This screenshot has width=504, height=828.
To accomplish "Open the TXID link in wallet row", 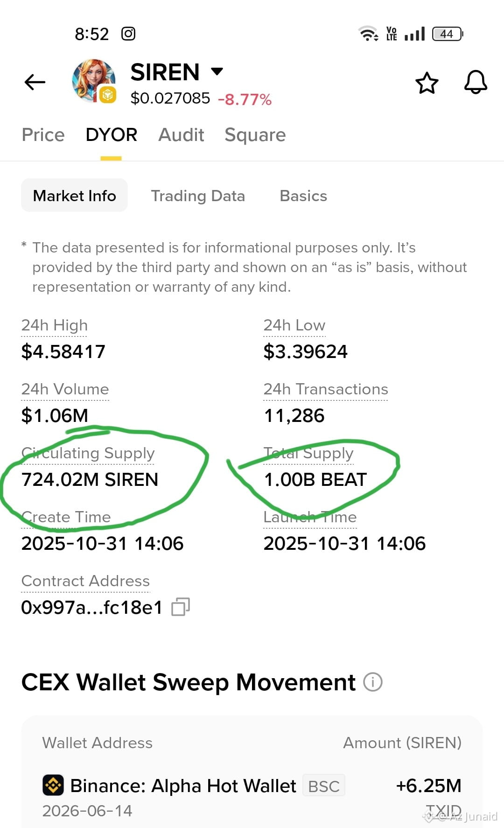I will 444,810.
